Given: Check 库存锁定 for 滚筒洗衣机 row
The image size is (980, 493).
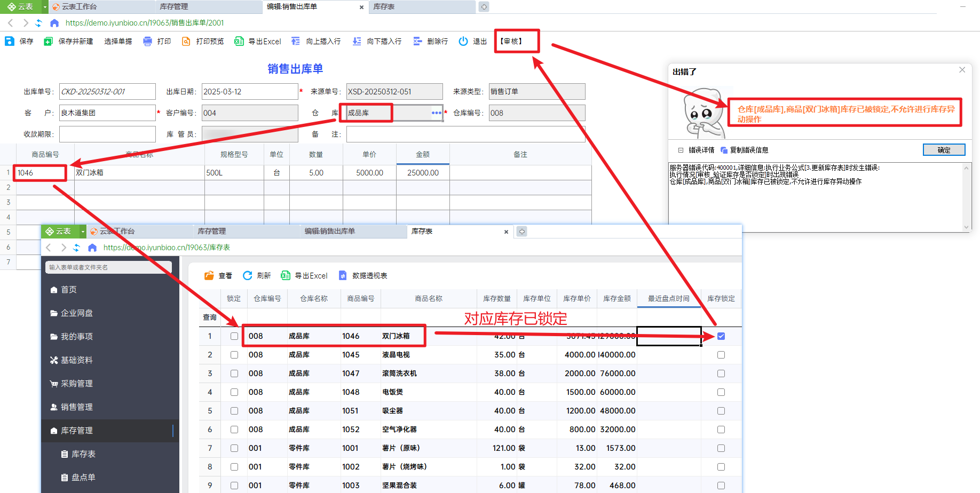Looking at the screenshot, I should point(721,373).
